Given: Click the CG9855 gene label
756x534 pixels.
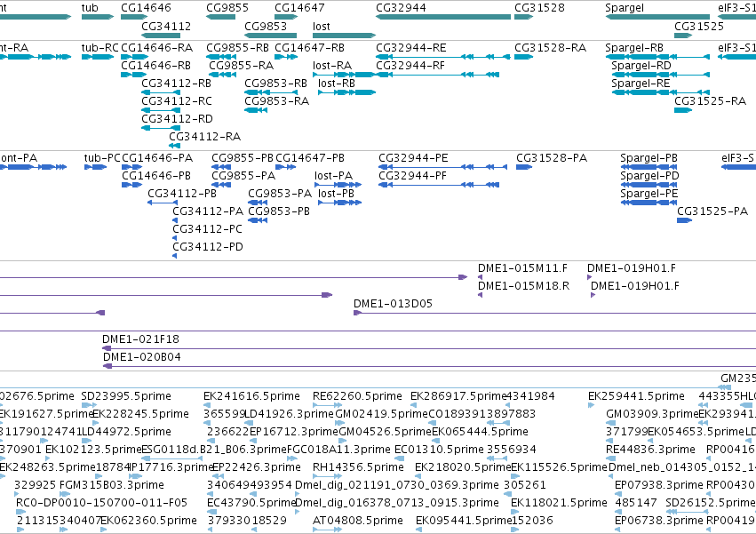Looking at the screenshot, I should click(x=227, y=8).
